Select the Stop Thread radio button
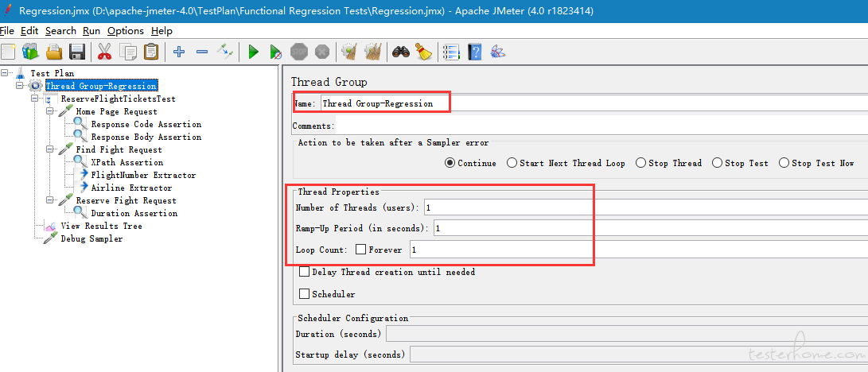Image resolution: width=868 pixels, height=372 pixels. 640,163
